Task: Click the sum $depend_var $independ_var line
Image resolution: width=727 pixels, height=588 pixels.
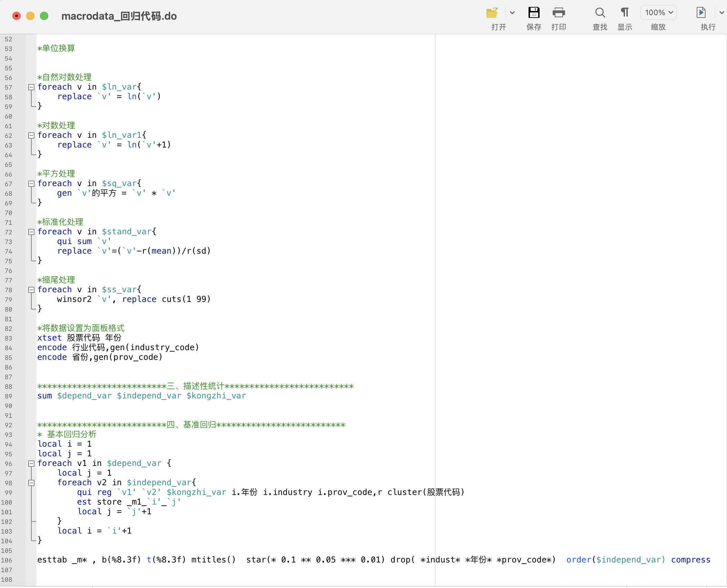Action: click(142, 396)
